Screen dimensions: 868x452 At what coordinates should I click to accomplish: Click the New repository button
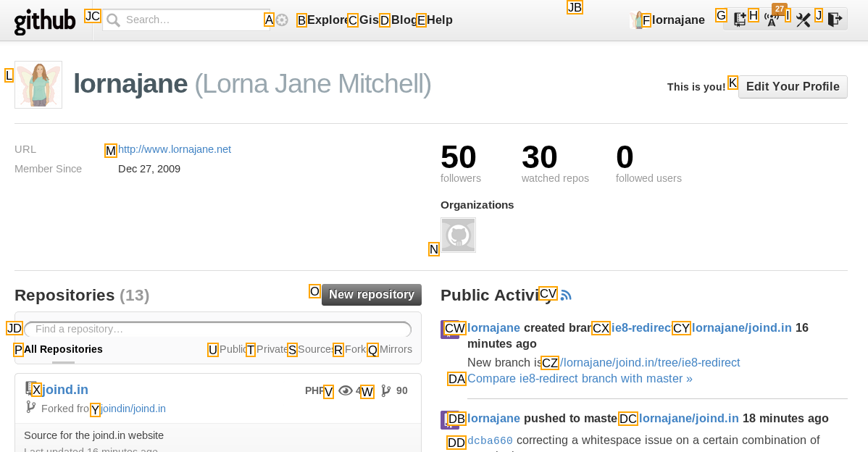click(372, 295)
